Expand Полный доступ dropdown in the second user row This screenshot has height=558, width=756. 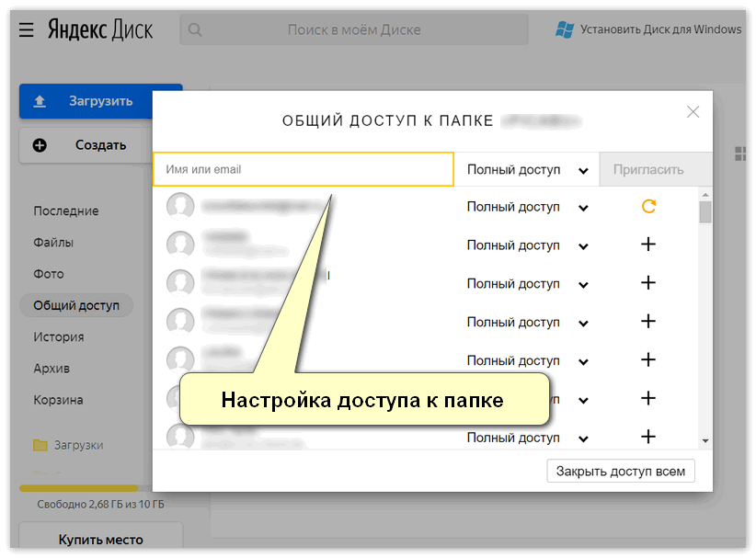tap(528, 245)
